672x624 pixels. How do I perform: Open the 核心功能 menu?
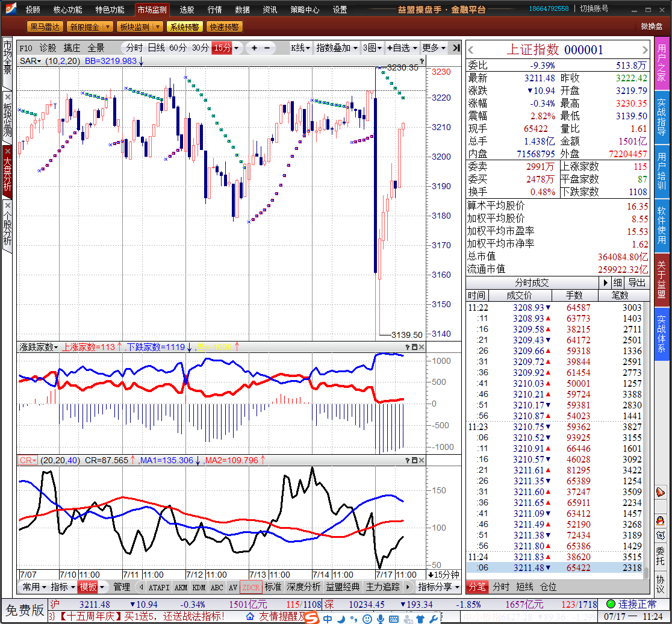click(x=67, y=10)
